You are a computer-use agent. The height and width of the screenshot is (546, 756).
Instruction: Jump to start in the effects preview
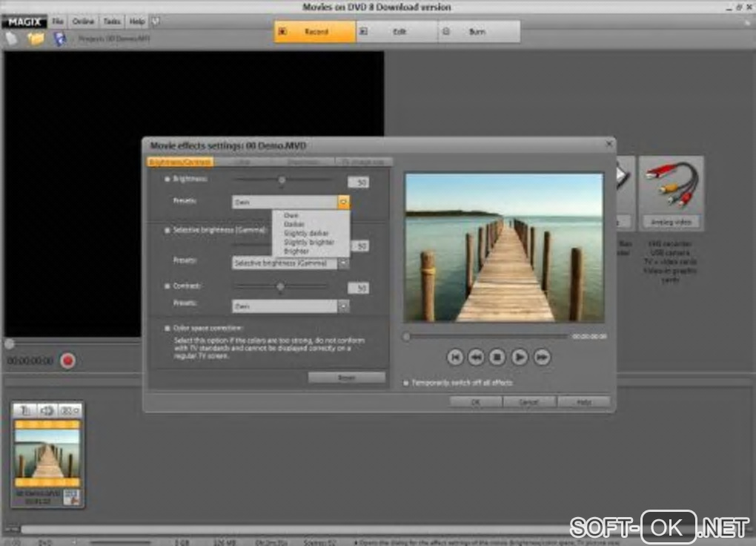coord(454,358)
